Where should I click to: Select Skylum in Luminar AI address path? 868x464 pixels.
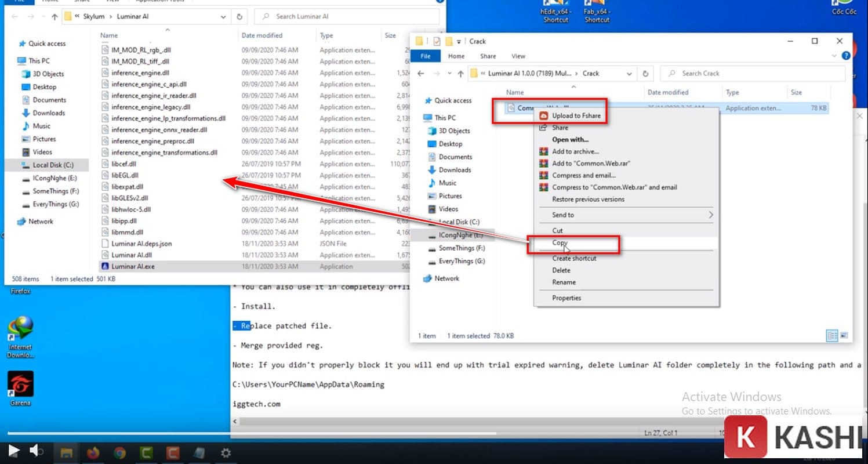tap(95, 17)
